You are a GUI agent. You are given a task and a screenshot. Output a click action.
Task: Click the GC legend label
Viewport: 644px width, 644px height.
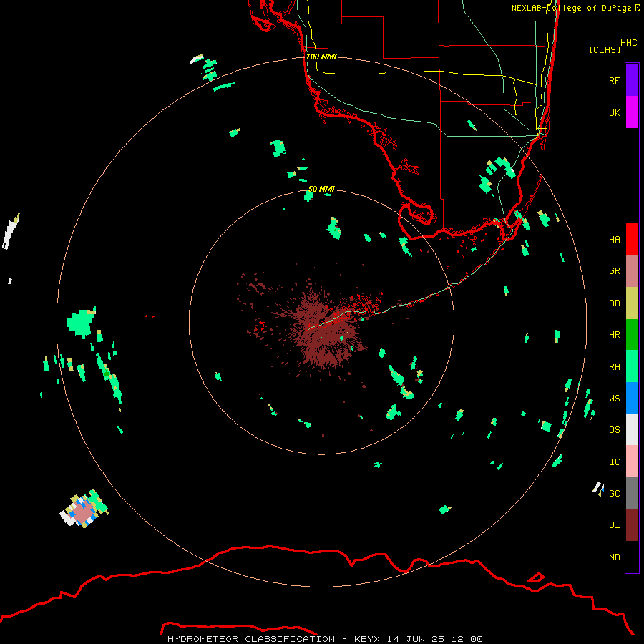coord(614,494)
